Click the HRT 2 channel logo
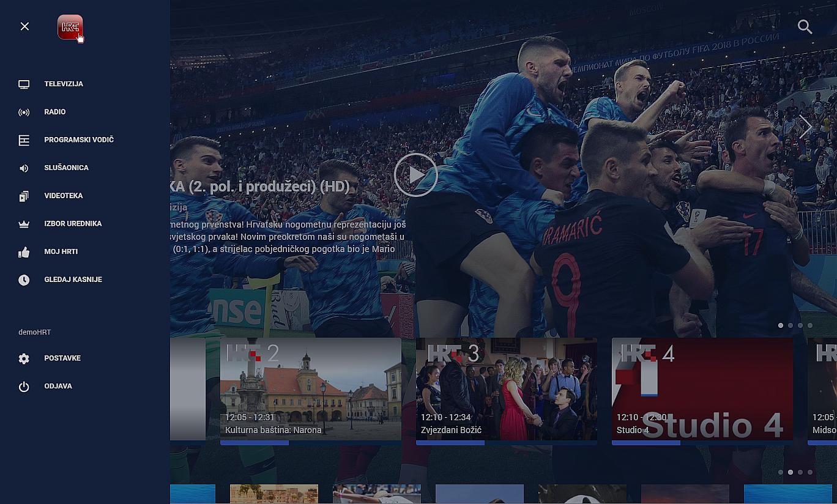Image resolution: width=837 pixels, height=504 pixels. 253,353
